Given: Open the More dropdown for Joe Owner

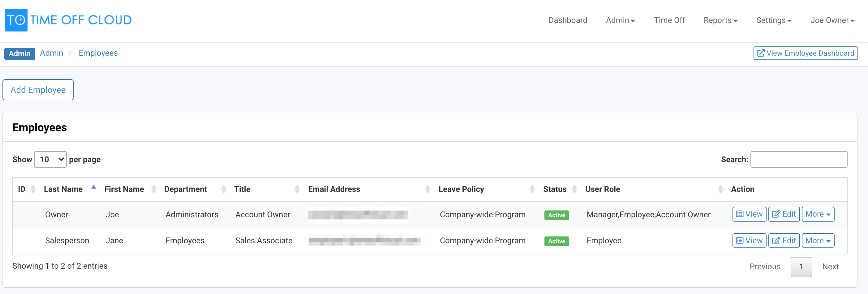Looking at the screenshot, I should [x=818, y=214].
